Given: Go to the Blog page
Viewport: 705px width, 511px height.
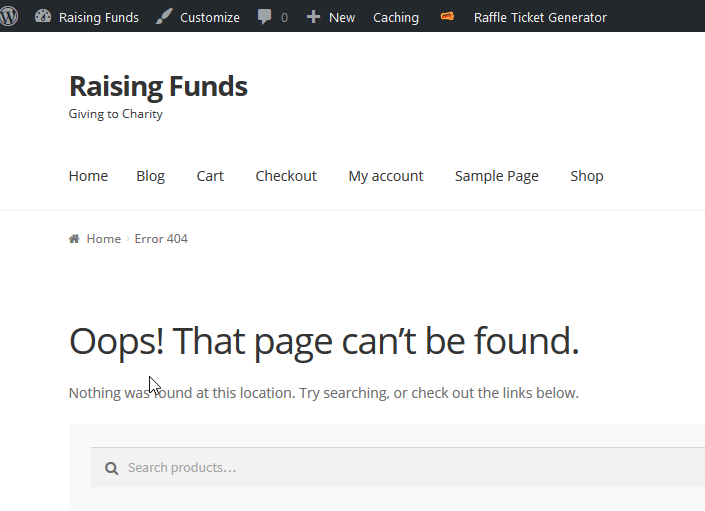Looking at the screenshot, I should [150, 176].
